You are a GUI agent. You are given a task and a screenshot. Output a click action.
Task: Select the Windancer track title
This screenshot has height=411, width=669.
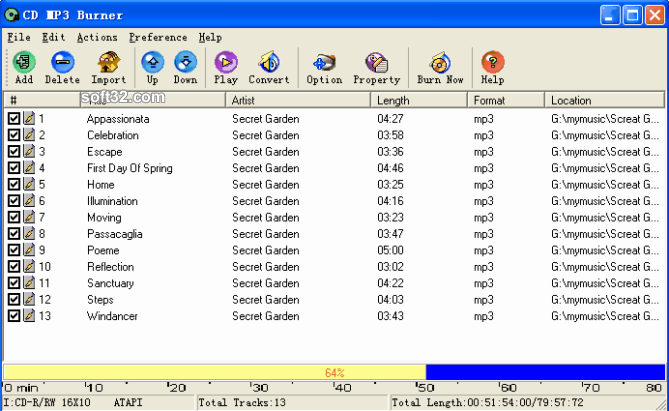click(112, 316)
